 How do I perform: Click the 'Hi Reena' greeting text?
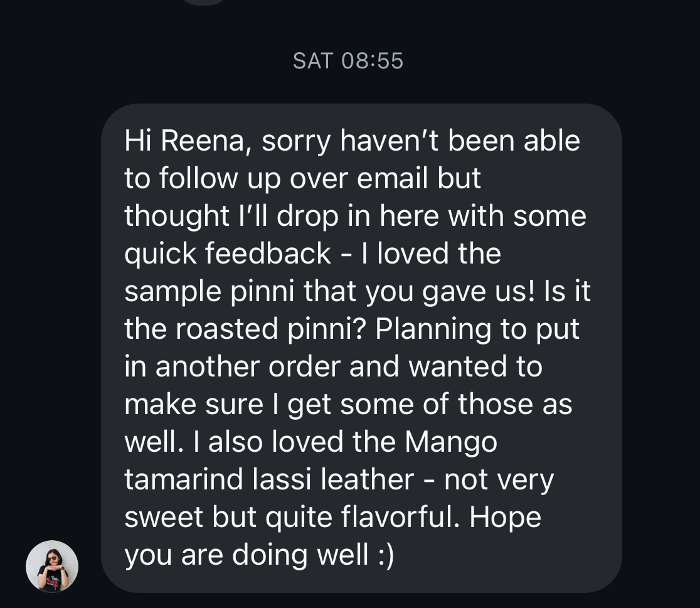click(188, 141)
